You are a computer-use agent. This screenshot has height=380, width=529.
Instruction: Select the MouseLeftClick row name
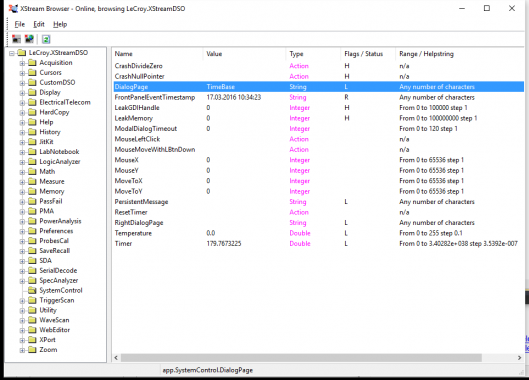(137, 139)
